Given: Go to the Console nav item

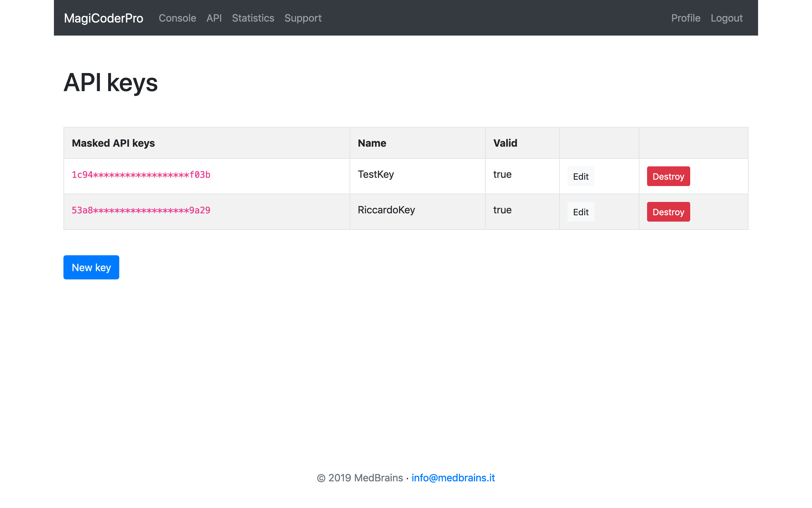Looking at the screenshot, I should 177,18.
